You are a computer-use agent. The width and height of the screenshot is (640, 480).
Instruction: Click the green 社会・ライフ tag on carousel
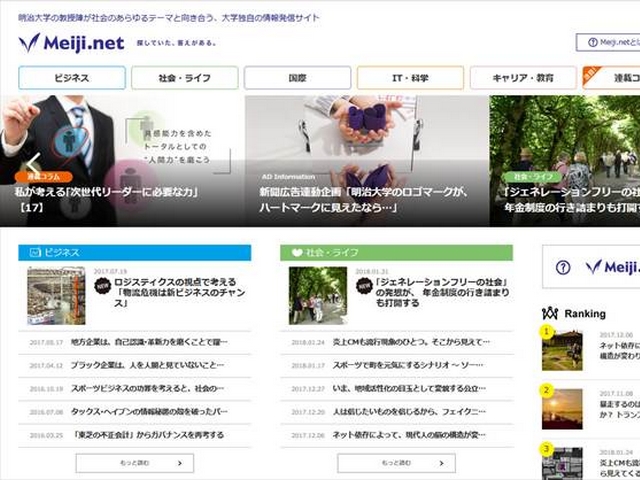coord(533,177)
